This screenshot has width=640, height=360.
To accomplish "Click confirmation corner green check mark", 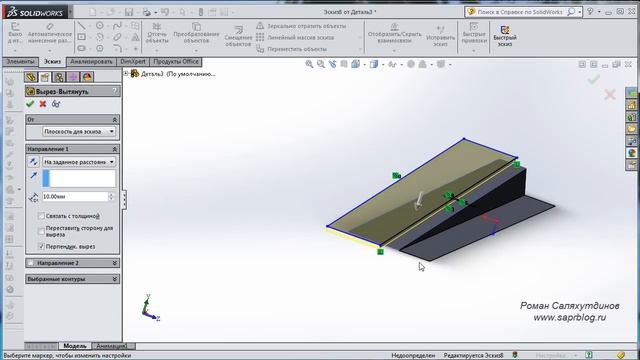I will [x=594, y=79].
